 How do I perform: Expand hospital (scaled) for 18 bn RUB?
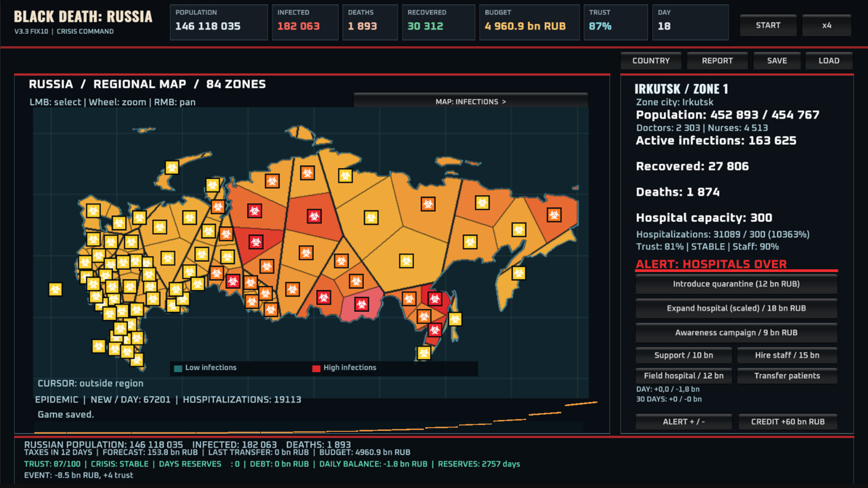pos(736,308)
